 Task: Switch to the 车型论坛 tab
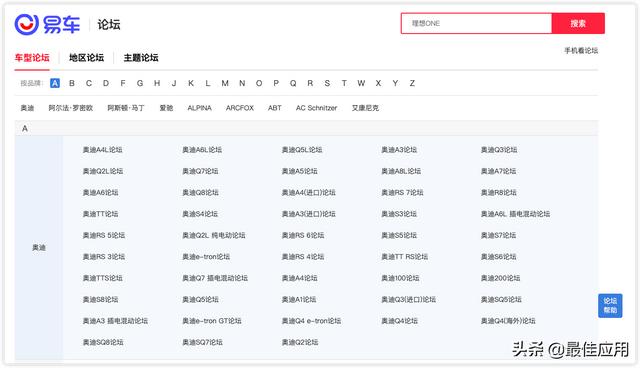pos(32,58)
